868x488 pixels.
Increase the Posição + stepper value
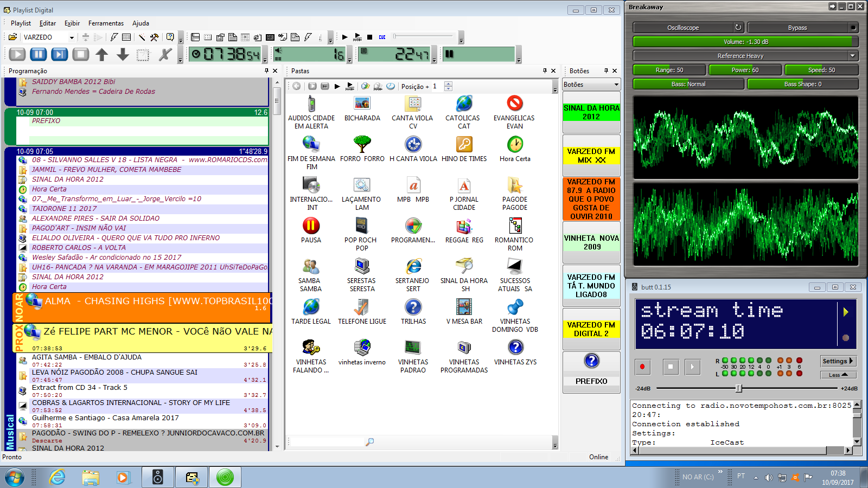point(448,84)
